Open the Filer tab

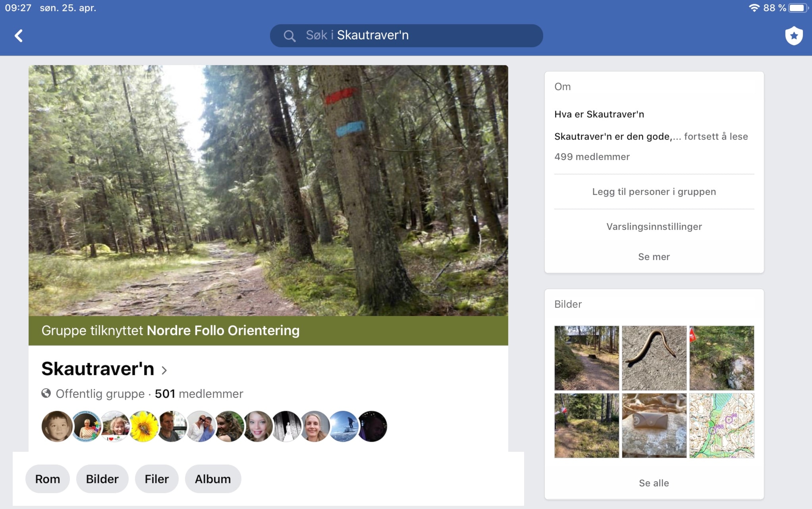point(156,479)
